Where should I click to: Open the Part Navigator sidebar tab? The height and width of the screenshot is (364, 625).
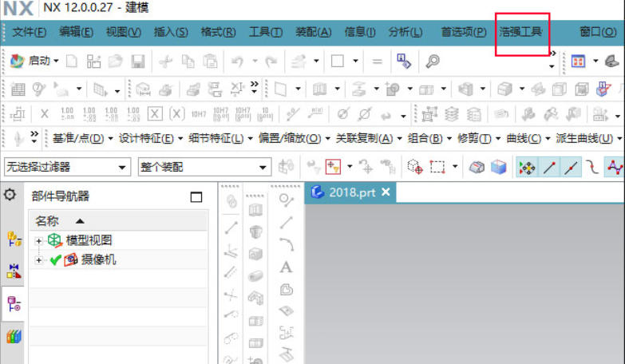(14, 304)
